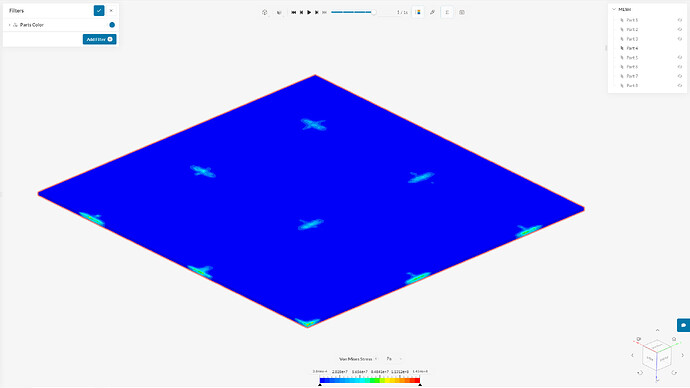Image resolution: width=690 pixels, height=388 pixels.
Task: Jump to first animation frame
Action: pos(294,12)
